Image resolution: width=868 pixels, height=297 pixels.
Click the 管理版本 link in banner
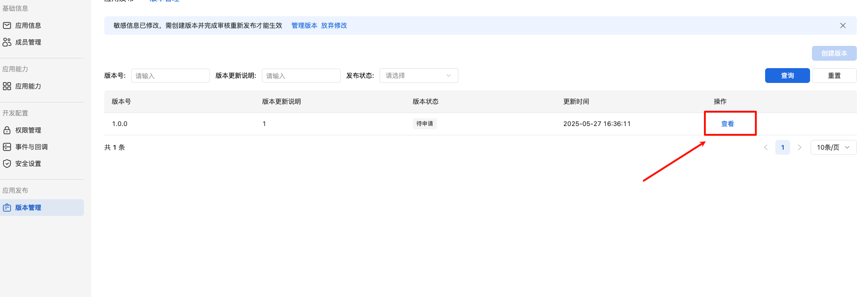click(x=304, y=25)
